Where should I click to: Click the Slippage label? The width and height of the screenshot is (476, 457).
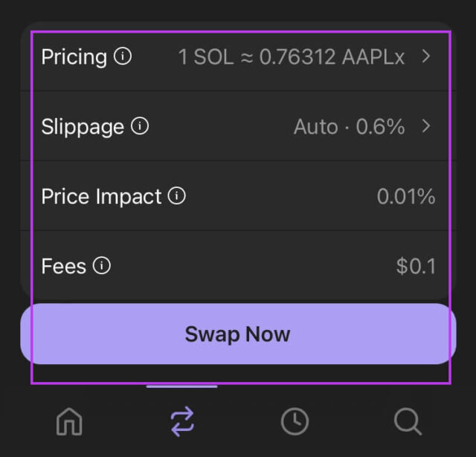click(83, 127)
